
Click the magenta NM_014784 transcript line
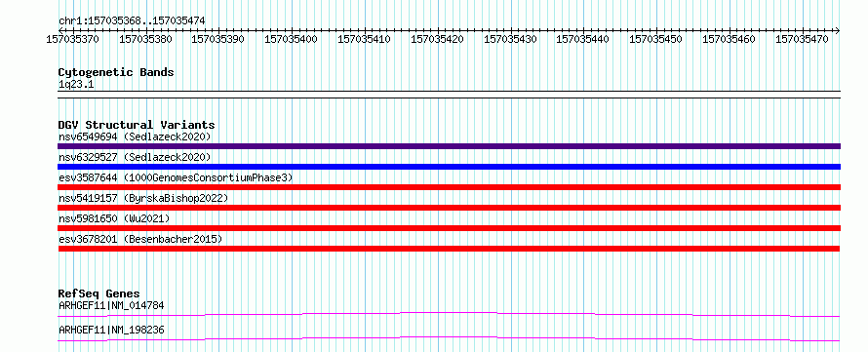pyautogui.click(x=449, y=314)
